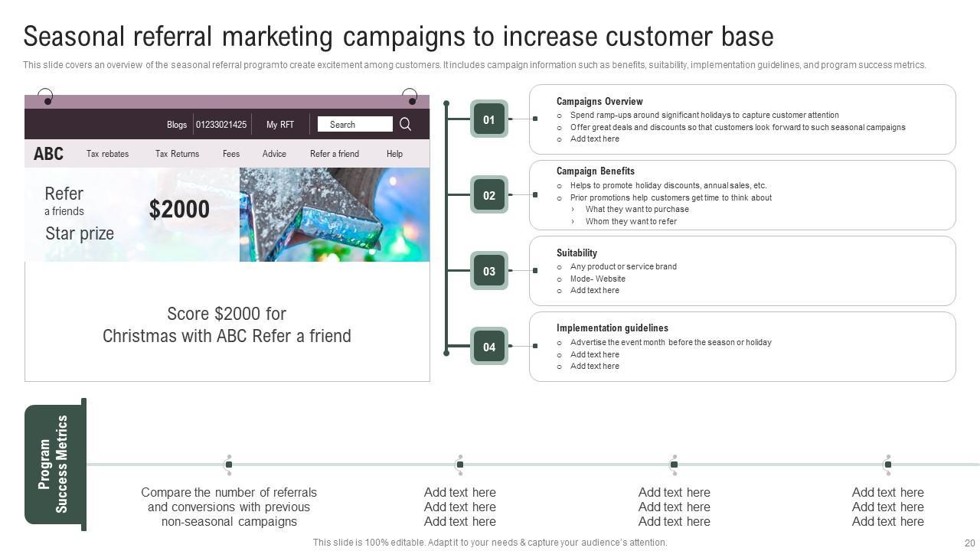Select the "Suitability" heading
Screen dimensions: 980x551
(x=577, y=253)
